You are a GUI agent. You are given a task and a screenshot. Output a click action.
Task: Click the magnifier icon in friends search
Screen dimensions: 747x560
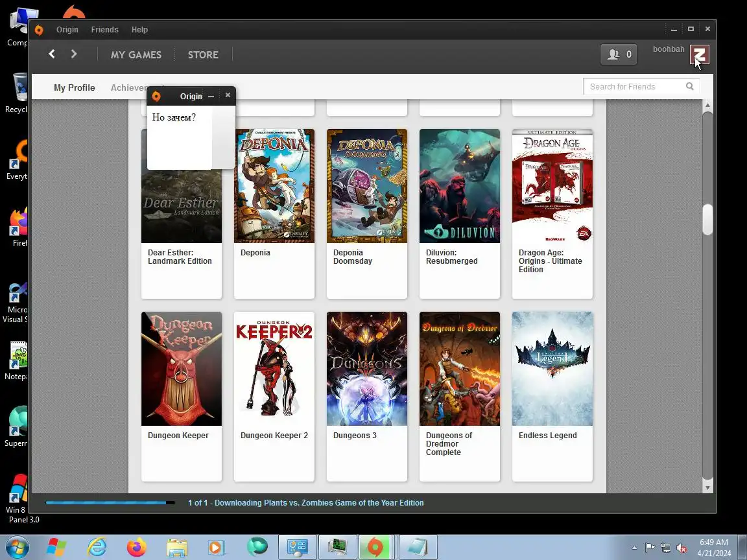click(x=689, y=86)
